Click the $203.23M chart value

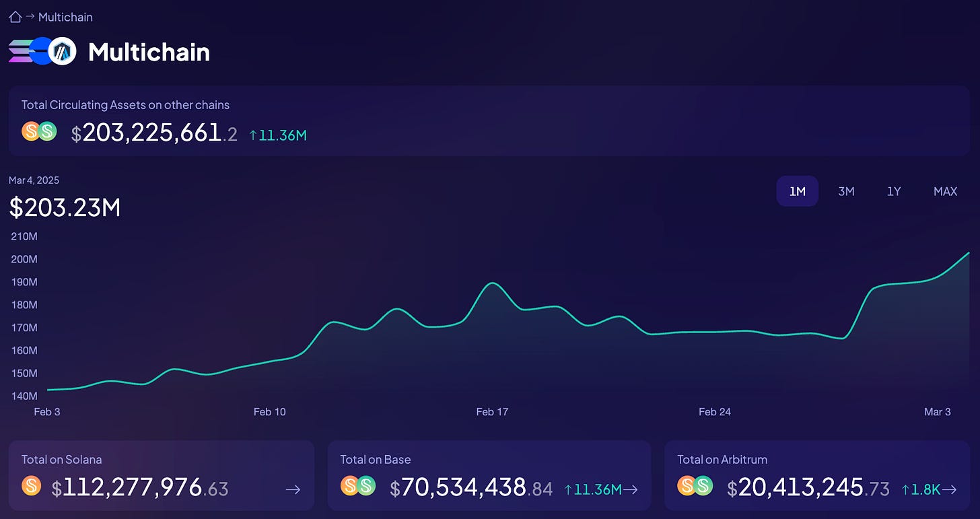click(x=65, y=207)
